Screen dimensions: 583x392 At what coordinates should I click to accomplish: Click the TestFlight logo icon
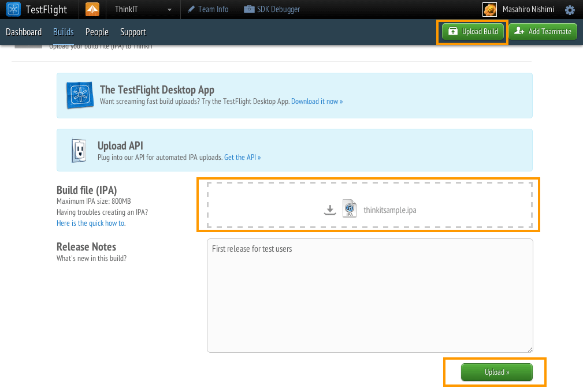(x=13, y=9)
